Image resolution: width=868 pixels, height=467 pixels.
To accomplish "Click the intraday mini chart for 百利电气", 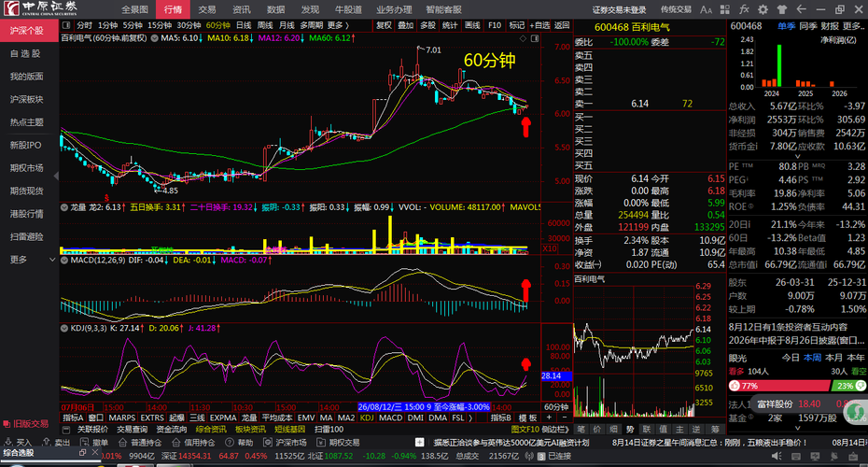I will point(634,350).
